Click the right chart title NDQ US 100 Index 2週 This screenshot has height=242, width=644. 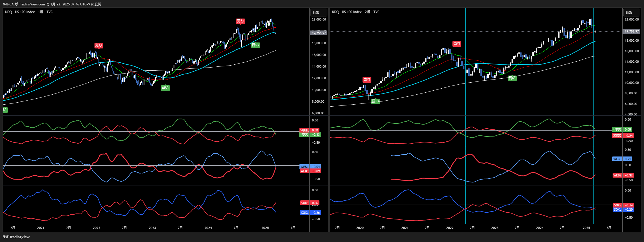pyautogui.click(x=356, y=12)
